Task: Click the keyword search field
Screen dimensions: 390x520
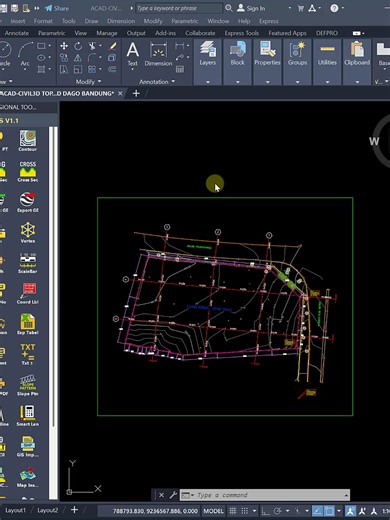Action: click(179, 8)
